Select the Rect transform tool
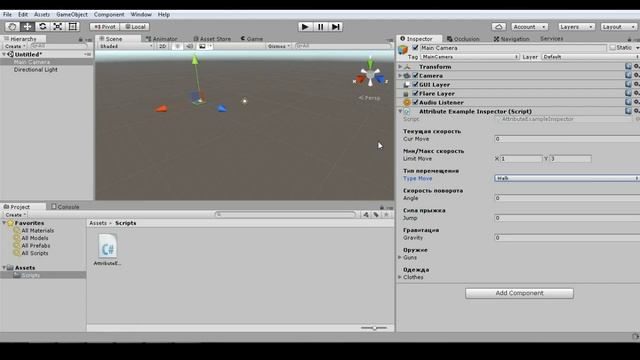 coord(73,27)
